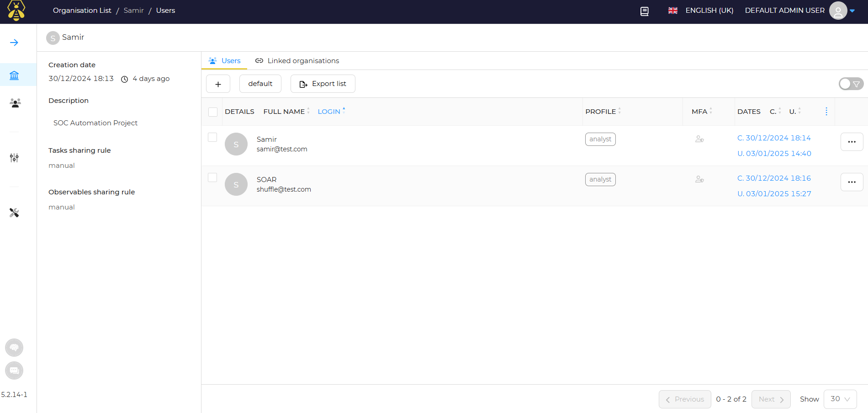This screenshot has height=413, width=868.
Task: Open maintenance tools via the wrench icon
Action: 14,212
